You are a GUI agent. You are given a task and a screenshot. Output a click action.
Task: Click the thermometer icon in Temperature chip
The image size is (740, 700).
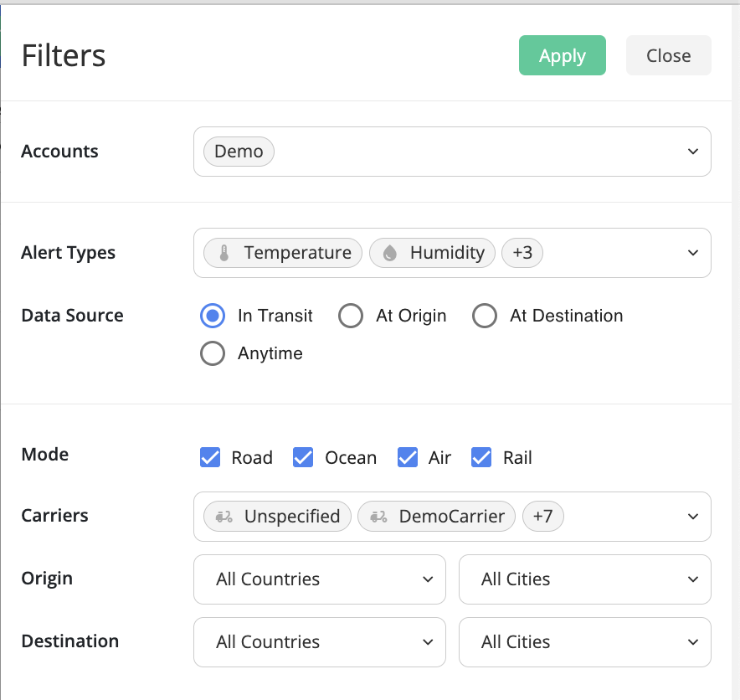pos(224,253)
